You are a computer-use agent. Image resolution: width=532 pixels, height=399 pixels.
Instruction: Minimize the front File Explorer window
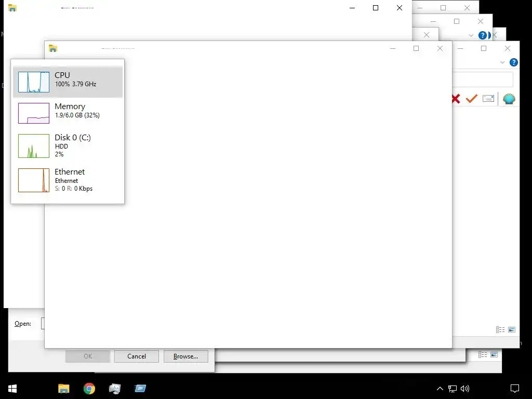[393, 48]
